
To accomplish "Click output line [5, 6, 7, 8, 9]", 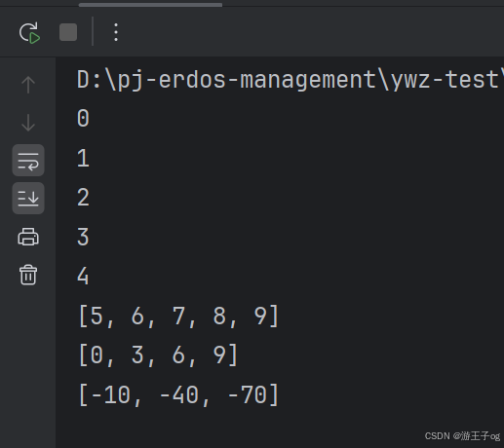I will (x=178, y=316).
